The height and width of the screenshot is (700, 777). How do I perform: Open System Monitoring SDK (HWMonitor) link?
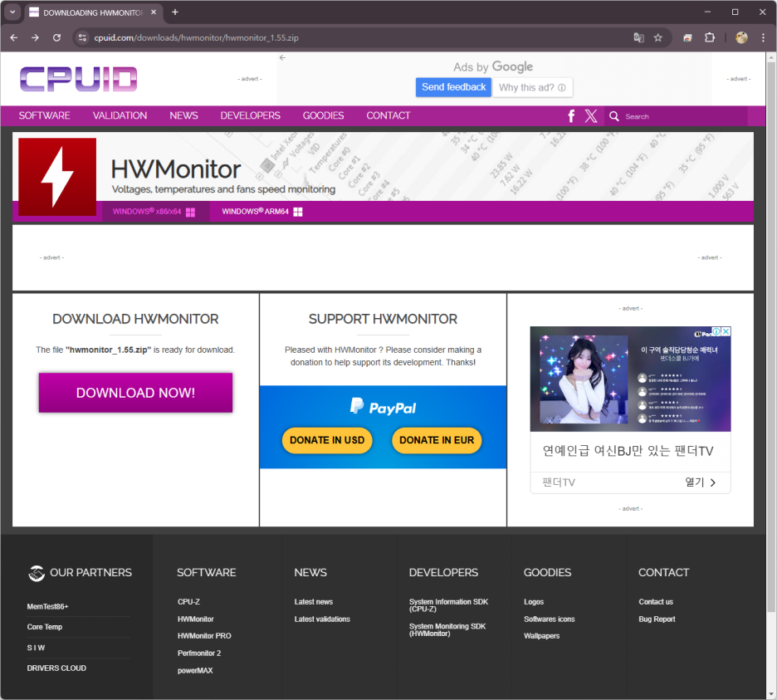[447, 629]
